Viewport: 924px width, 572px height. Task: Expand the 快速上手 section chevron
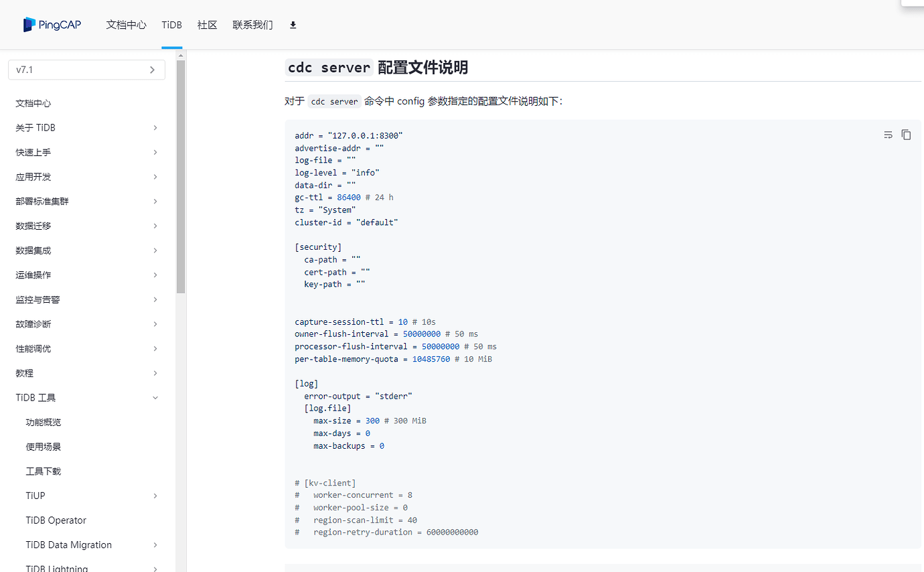[155, 153]
